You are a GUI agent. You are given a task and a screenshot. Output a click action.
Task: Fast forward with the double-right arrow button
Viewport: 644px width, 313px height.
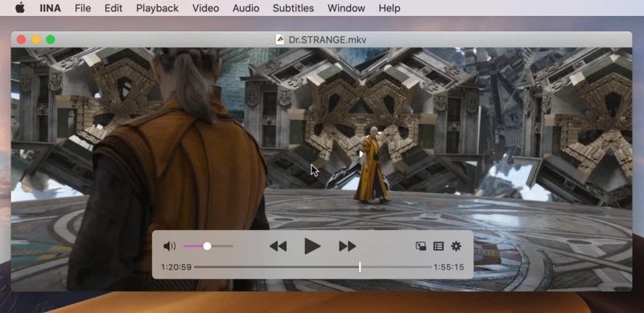[348, 246]
